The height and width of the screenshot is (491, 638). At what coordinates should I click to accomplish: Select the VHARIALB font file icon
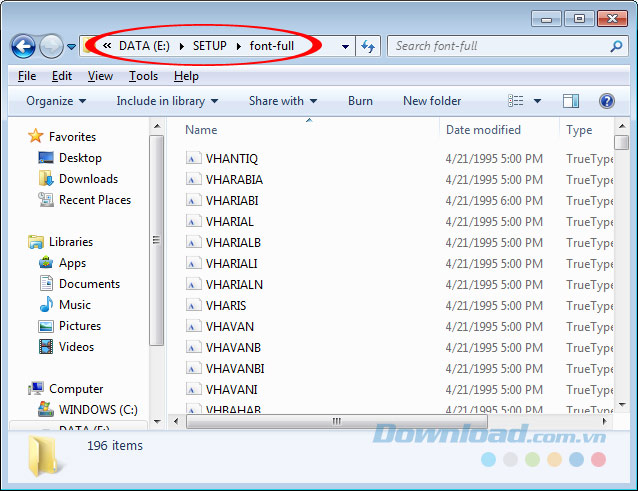tap(193, 242)
